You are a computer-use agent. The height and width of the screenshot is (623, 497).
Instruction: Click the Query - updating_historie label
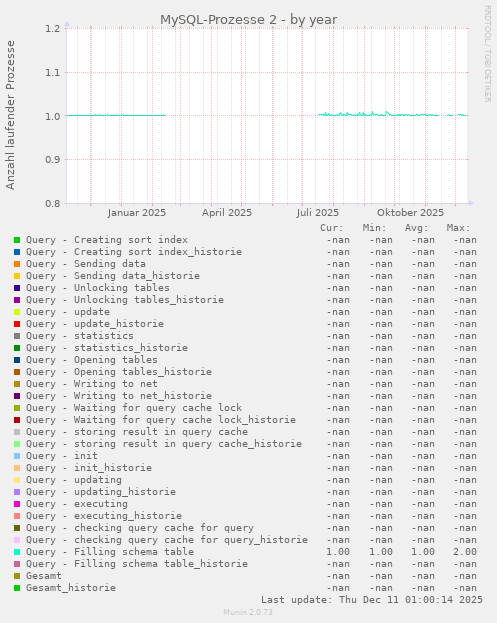click(101, 492)
